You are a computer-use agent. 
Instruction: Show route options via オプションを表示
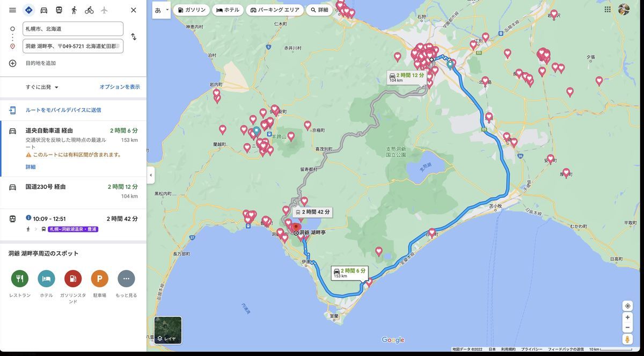click(120, 87)
